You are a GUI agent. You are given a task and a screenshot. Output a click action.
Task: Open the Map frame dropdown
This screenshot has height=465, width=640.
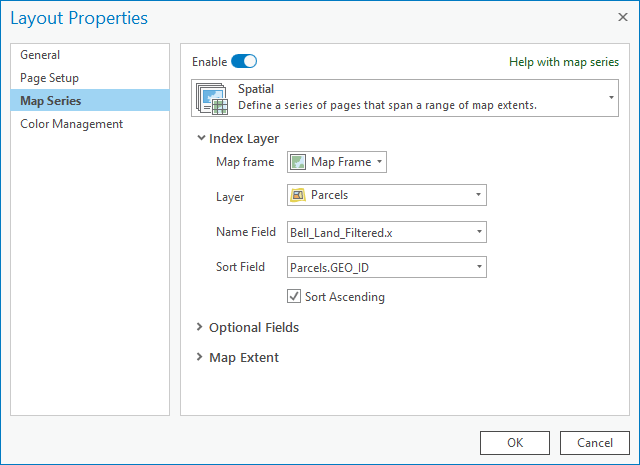pyautogui.click(x=337, y=162)
